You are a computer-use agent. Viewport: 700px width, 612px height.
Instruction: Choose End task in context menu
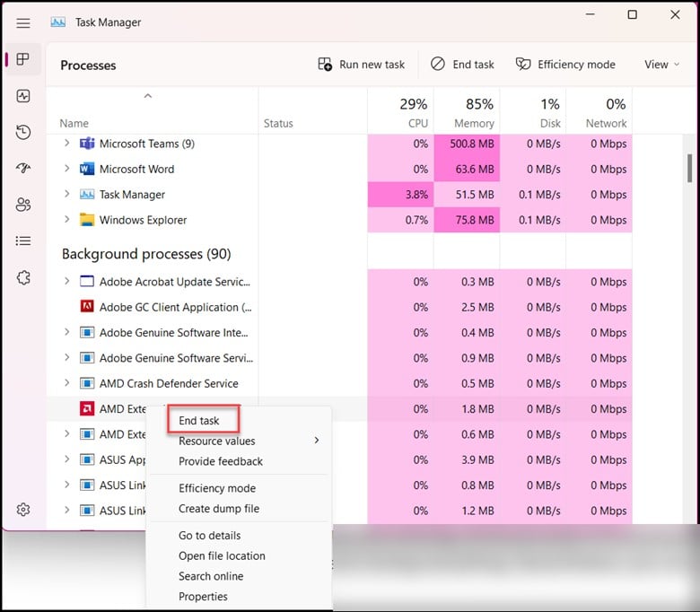pos(199,421)
